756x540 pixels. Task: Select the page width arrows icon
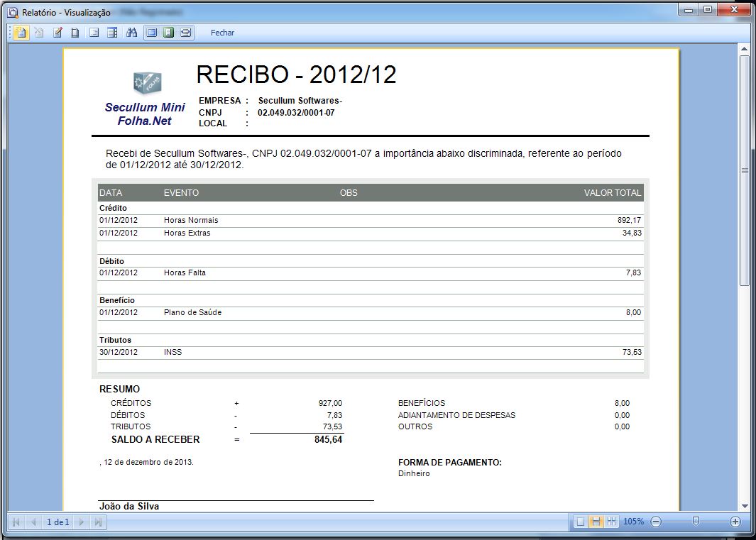(185, 33)
